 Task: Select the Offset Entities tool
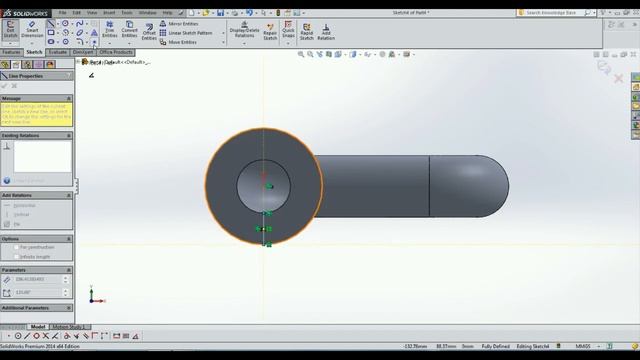coord(149,32)
